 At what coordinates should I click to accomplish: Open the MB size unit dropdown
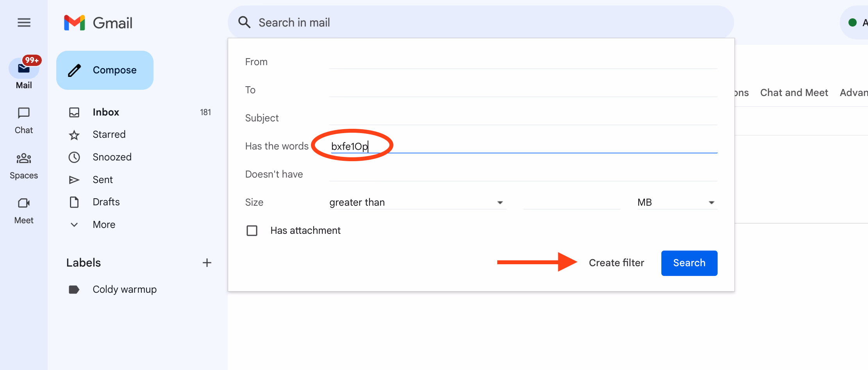(x=676, y=202)
